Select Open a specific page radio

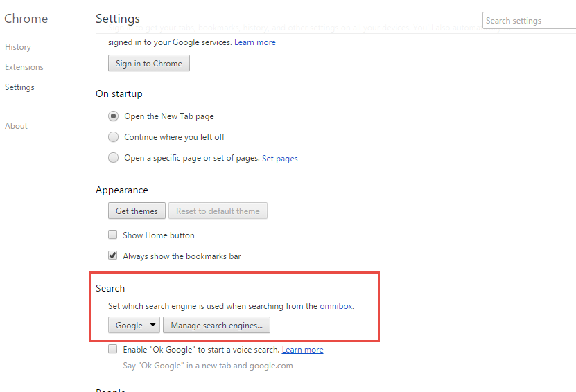[x=113, y=158]
